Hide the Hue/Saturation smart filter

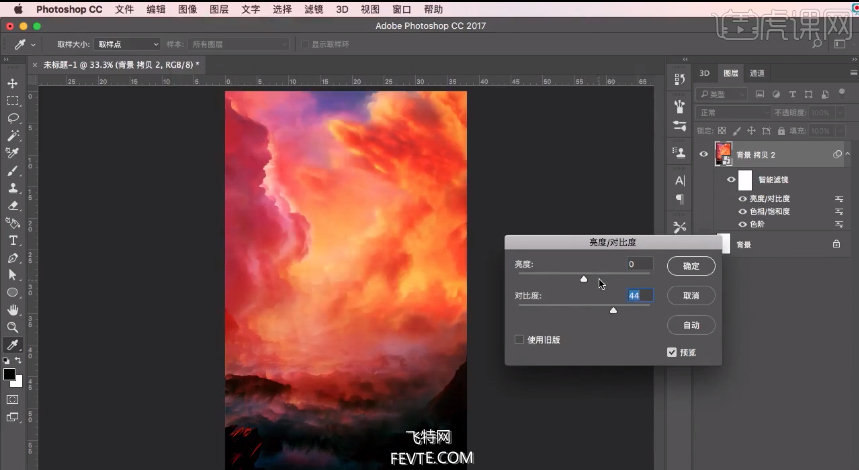tap(743, 211)
